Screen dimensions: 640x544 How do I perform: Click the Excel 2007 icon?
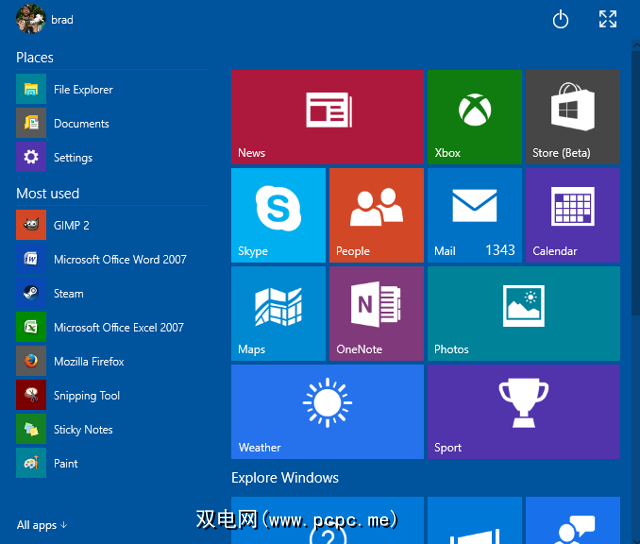tap(31, 327)
